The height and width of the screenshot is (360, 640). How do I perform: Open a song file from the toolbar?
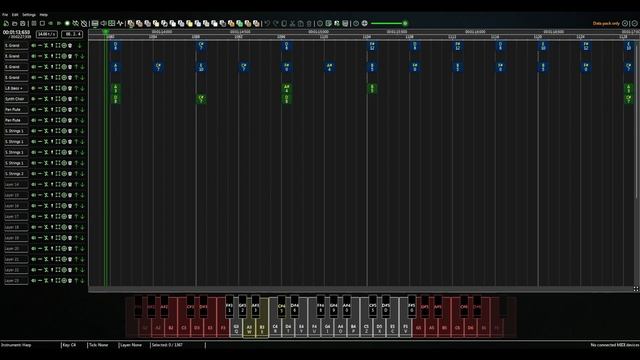coord(14,24)
